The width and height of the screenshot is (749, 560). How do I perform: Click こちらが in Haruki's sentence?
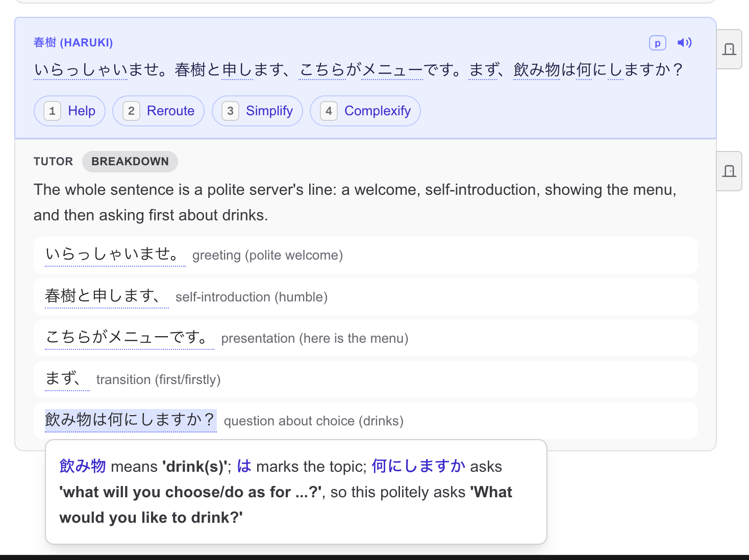coord(330,70)
